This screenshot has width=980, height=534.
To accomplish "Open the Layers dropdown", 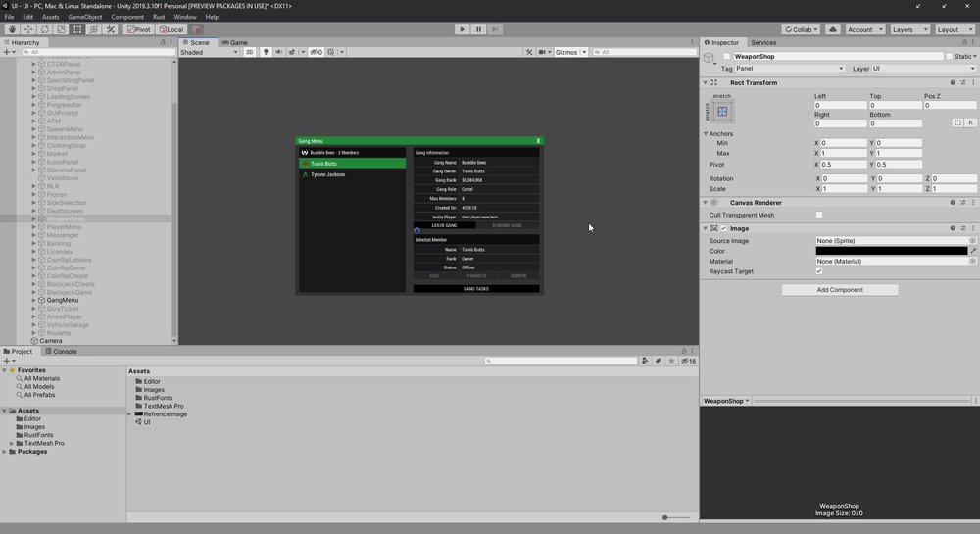I will coord(909,29).
